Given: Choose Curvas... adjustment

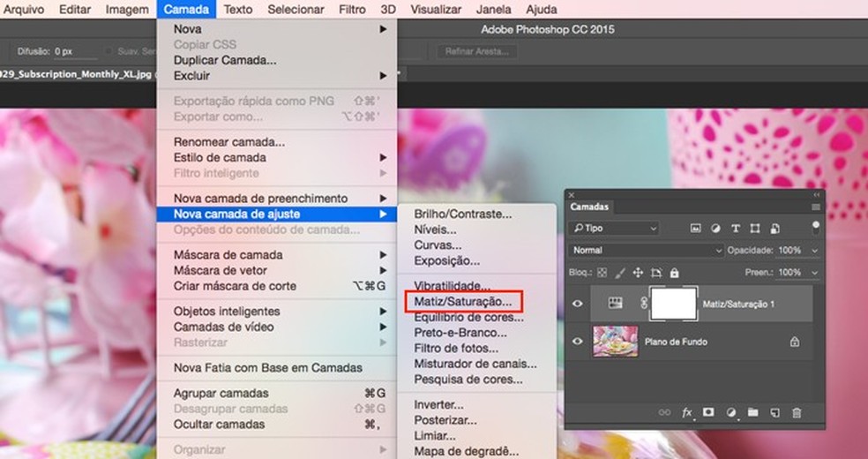Looking at the screenshot, I should (x=438, y=245).
